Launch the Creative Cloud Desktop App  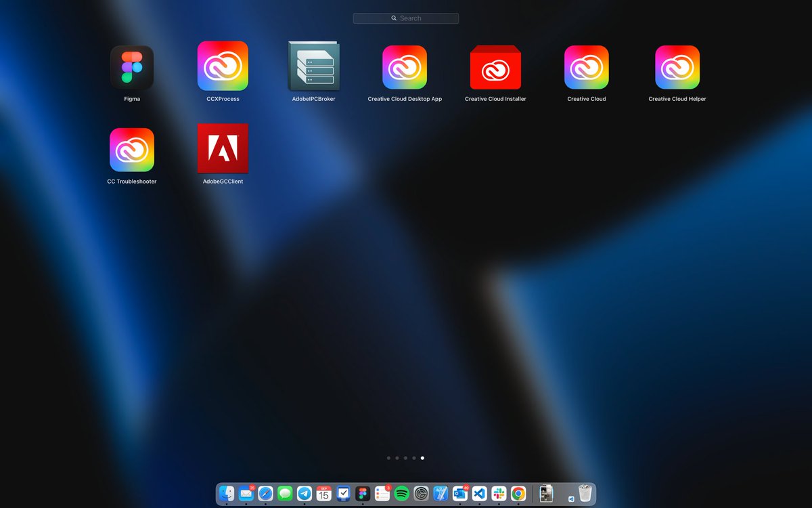[x=404, y=68]
